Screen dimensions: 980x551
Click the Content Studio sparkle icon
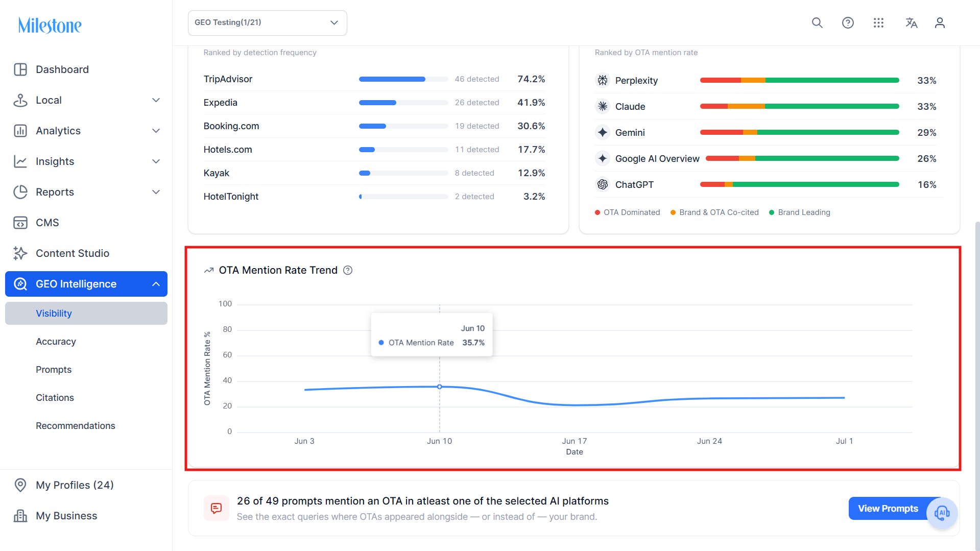click(x=20, y=253)
